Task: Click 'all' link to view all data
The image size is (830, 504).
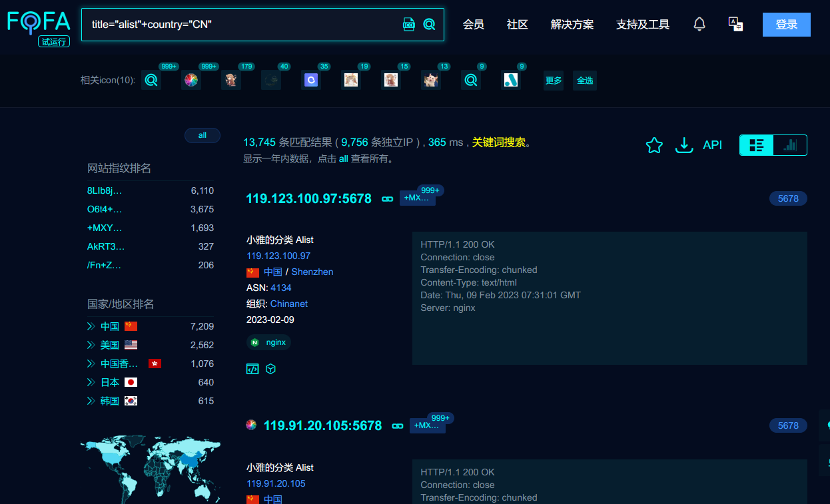Action: [344, 159]
